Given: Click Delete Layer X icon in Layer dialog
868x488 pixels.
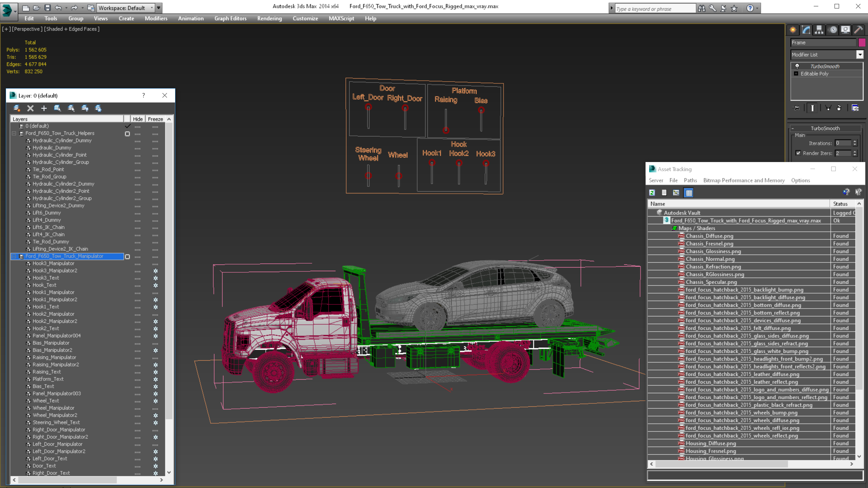Looking at the screenshot, I should [30, 108].
